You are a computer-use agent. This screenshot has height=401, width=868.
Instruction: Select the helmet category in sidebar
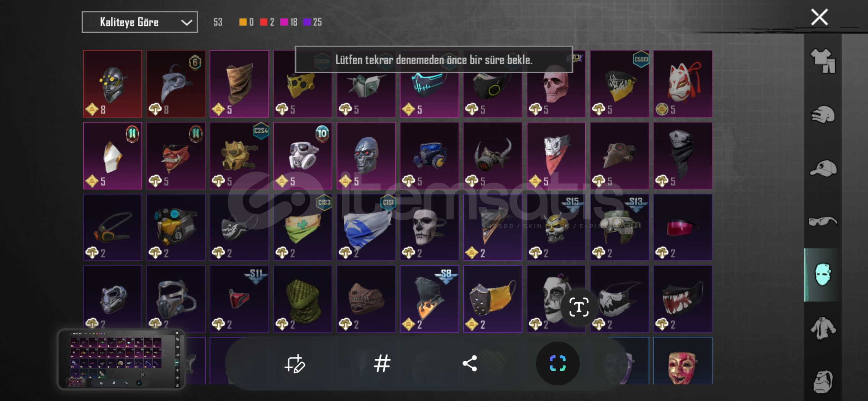click(x=823, y=115)
